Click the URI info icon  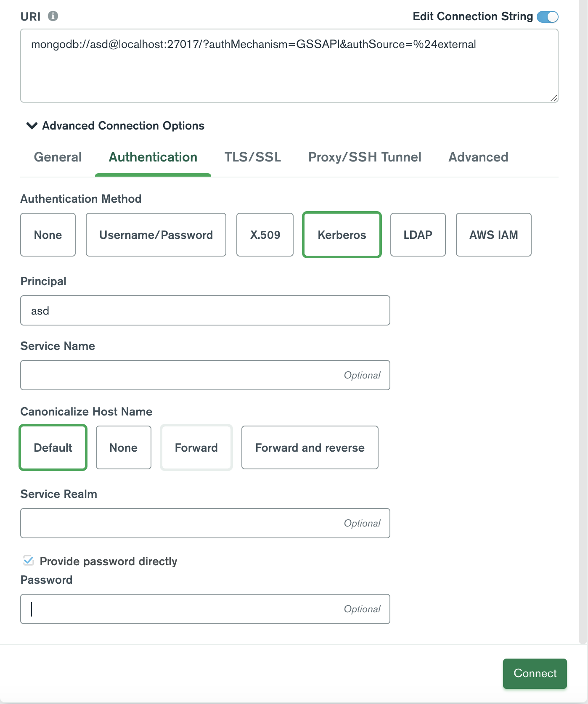pos(53,16)
